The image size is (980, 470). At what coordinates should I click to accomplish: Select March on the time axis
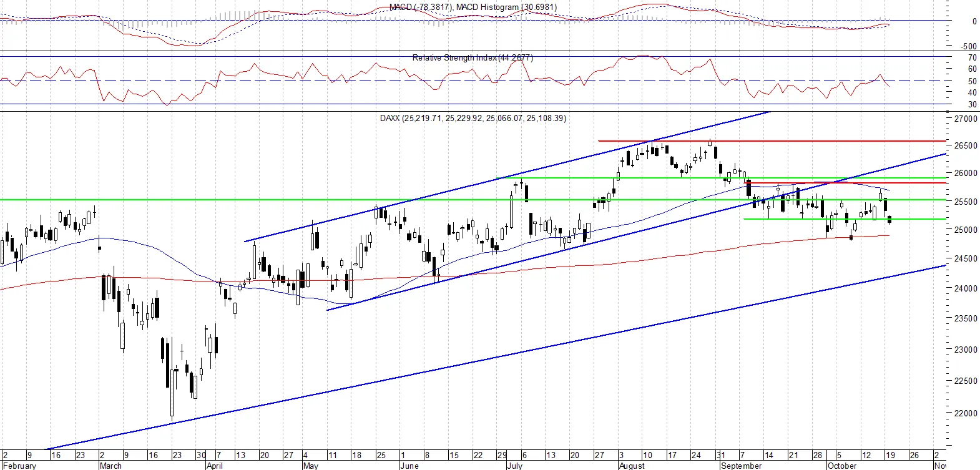111,466
